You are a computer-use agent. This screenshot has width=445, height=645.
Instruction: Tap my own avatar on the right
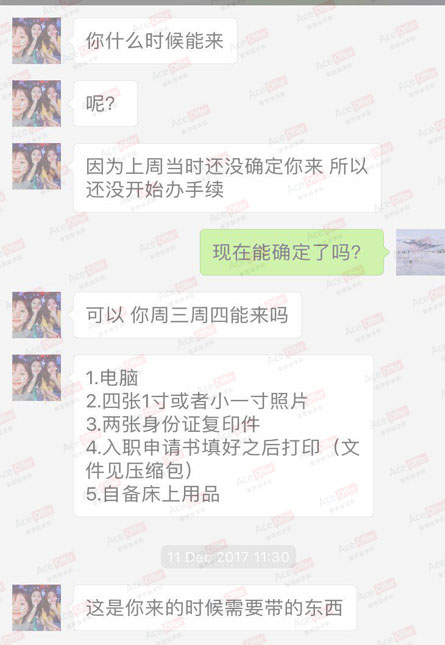click(x=420, y=252)
